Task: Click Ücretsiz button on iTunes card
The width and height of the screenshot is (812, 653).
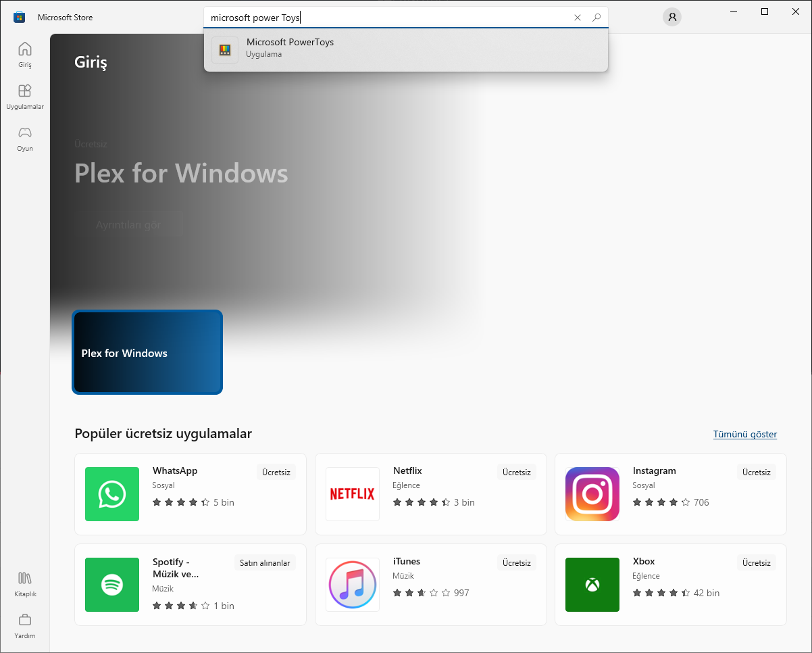Action: click(517, 563)
